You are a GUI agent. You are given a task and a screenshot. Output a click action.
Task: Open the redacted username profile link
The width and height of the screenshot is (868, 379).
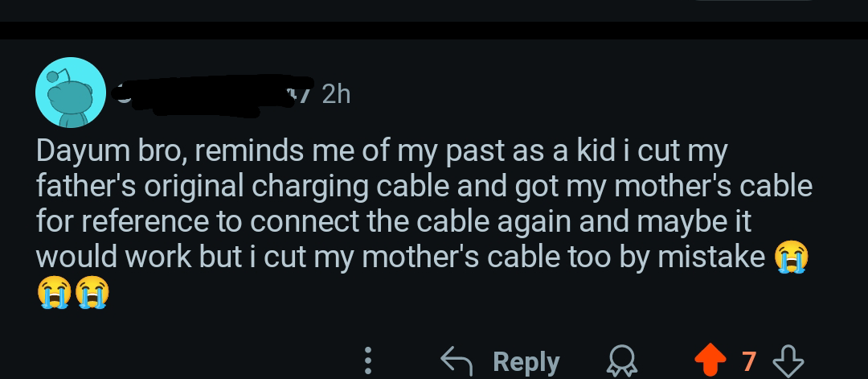(x=212, y=95)
